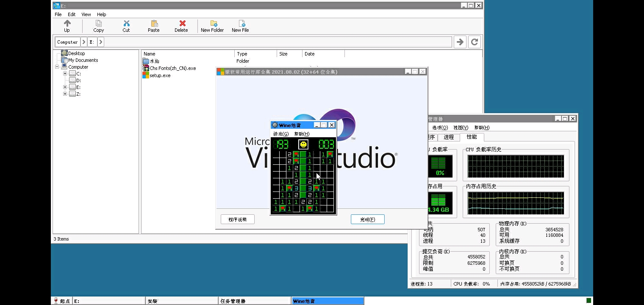Open the View menu in file manager
The image size is (644, 305).
86,14
